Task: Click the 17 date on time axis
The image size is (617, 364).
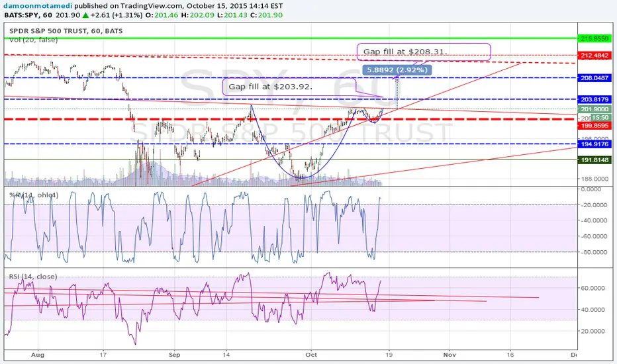Action: coord(103,355)
